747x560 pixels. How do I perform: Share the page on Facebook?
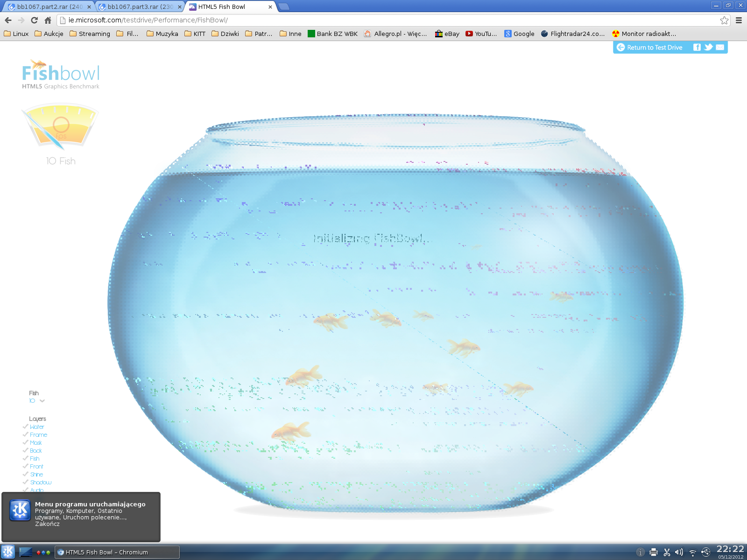[x=697, y=47]
